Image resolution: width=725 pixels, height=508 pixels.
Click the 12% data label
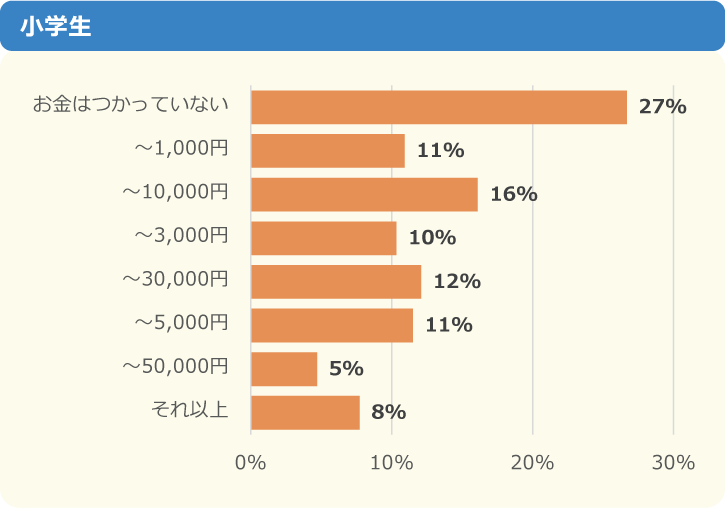(457, 282)
